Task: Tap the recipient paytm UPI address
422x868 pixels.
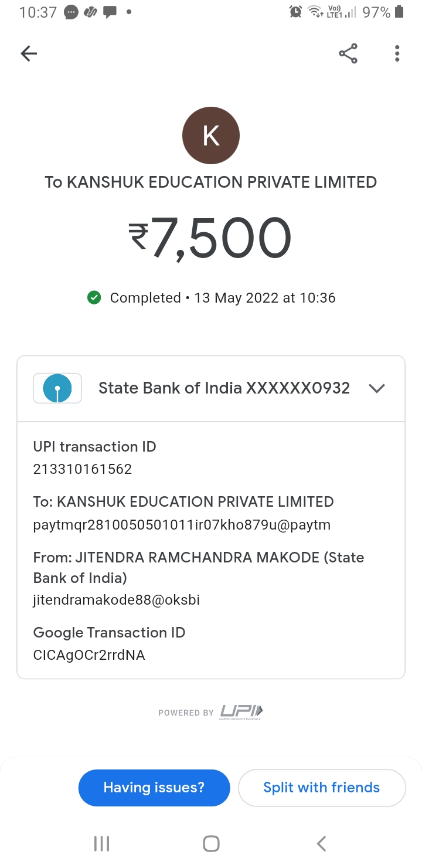Action: (182, 525)
